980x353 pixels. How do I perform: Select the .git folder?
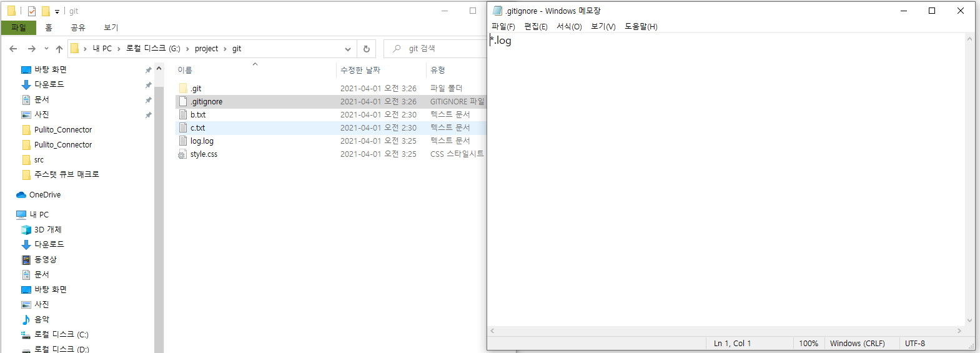[x=331, y=88]
